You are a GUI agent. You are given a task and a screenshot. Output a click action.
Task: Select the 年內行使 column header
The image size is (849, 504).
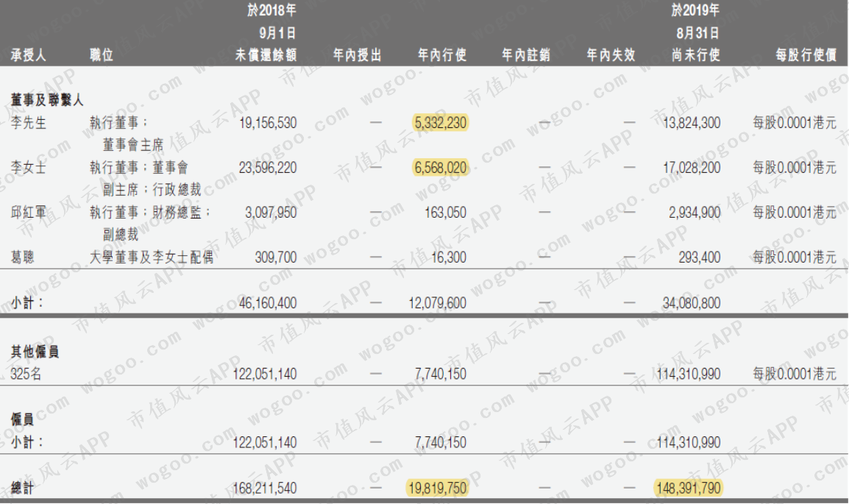point(442,54)
